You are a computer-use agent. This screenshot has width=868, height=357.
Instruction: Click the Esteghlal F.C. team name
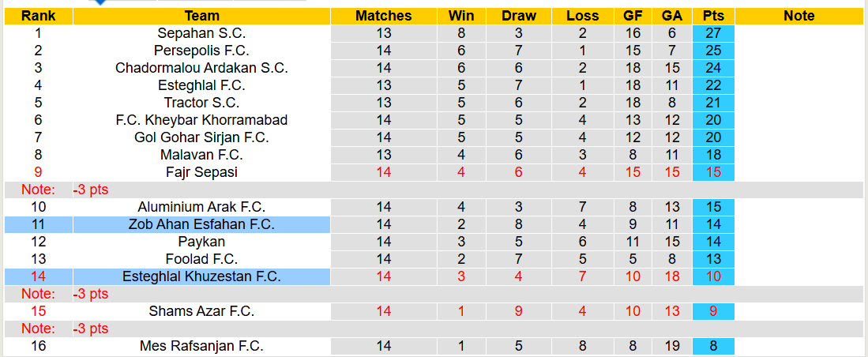click(201, 85)
